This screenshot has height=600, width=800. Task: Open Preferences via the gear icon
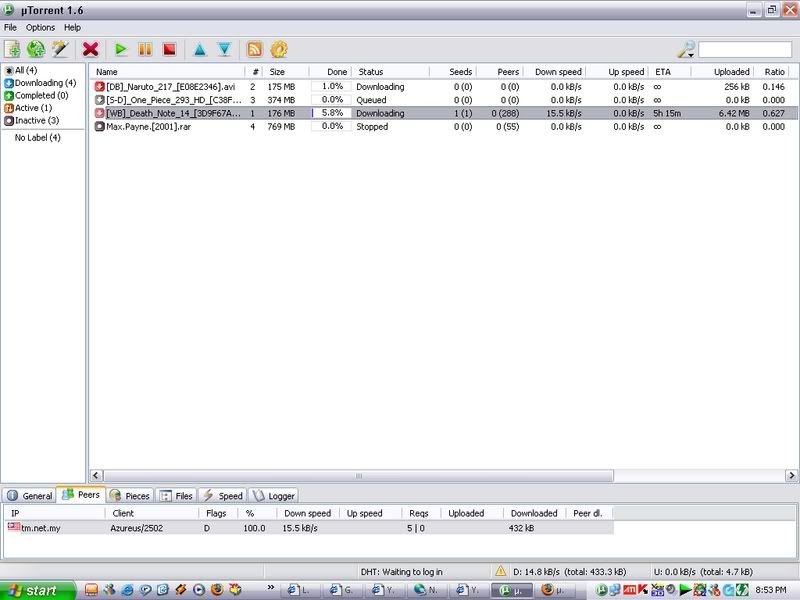279,49
